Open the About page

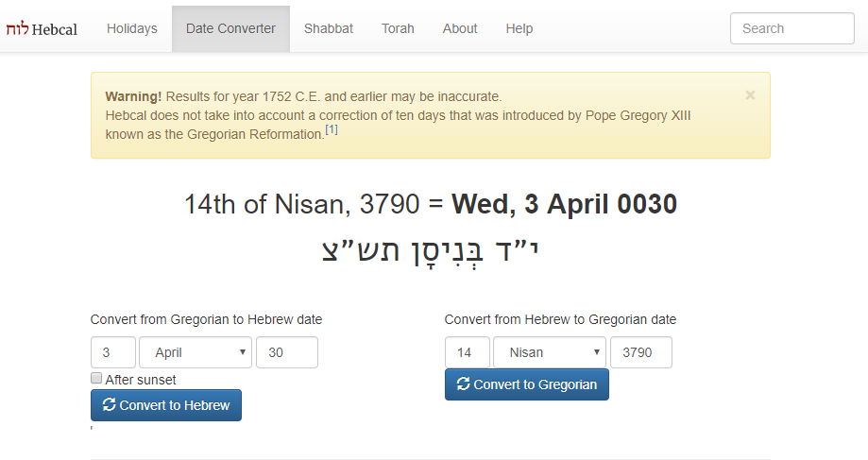(460, 28)
